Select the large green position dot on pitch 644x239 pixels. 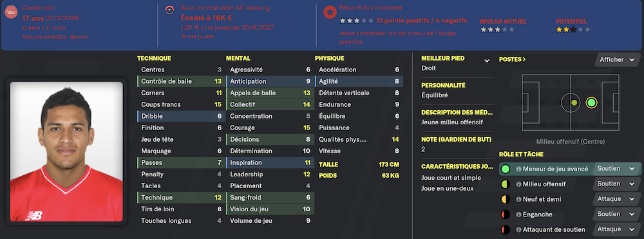(x=591, y=102)
